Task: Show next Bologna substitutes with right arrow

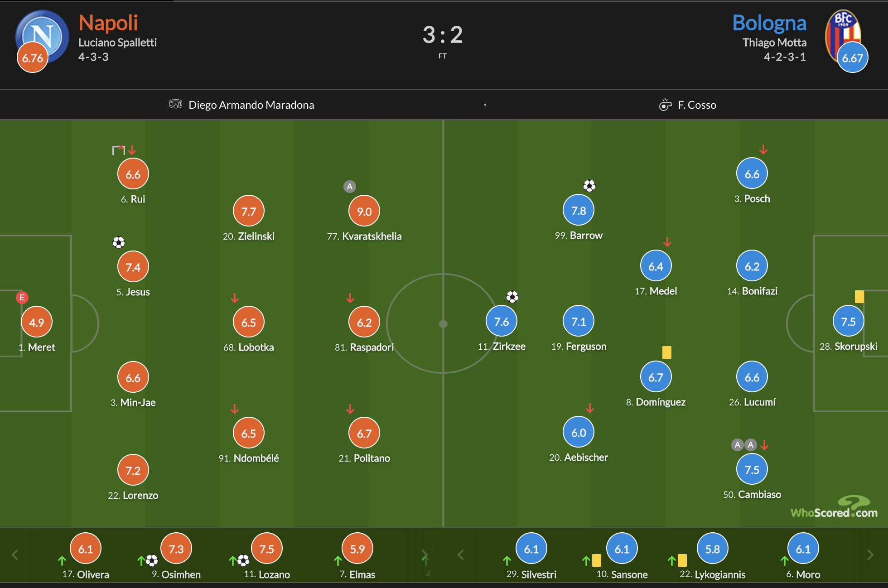Action: coord(870,555)
